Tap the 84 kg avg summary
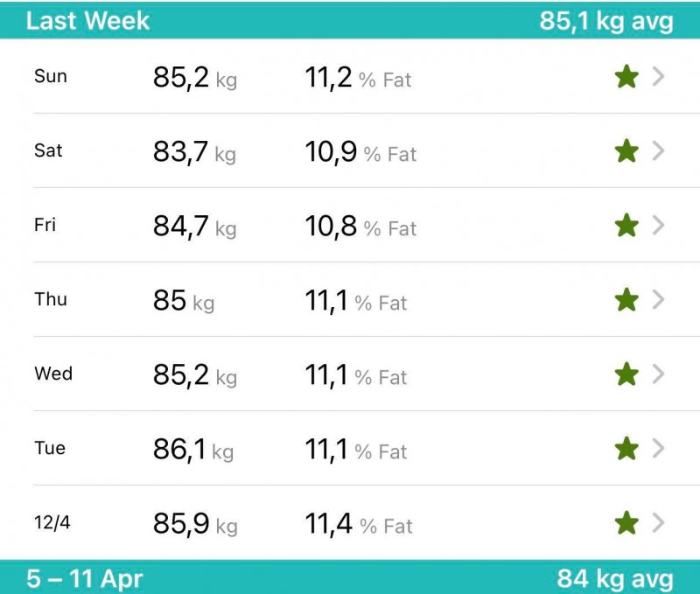700x594 pixels. coord(615,579)
